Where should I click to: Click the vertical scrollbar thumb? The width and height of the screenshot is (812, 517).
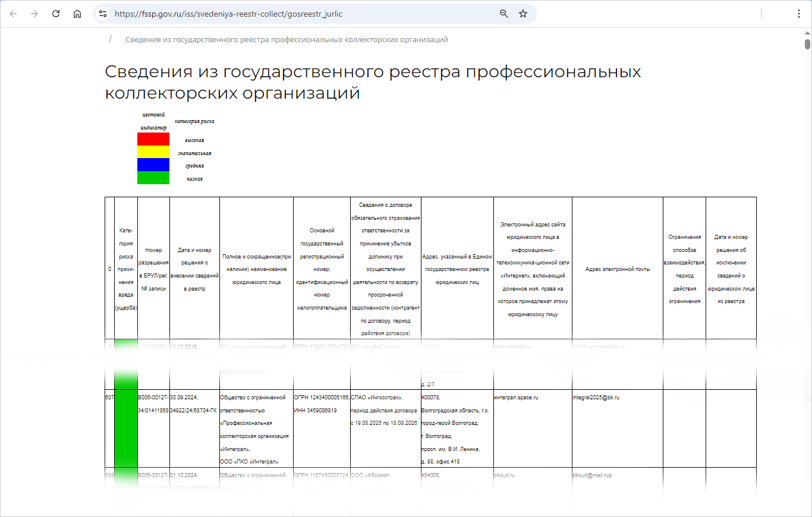click(807, 44)
